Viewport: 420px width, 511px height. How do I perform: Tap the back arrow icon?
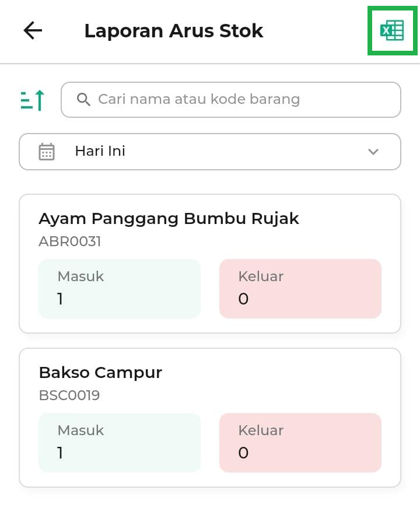(33, 31)
